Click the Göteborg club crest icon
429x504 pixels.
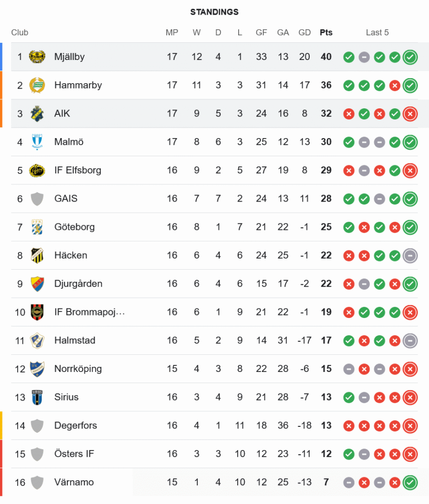[x=37, y=227]
